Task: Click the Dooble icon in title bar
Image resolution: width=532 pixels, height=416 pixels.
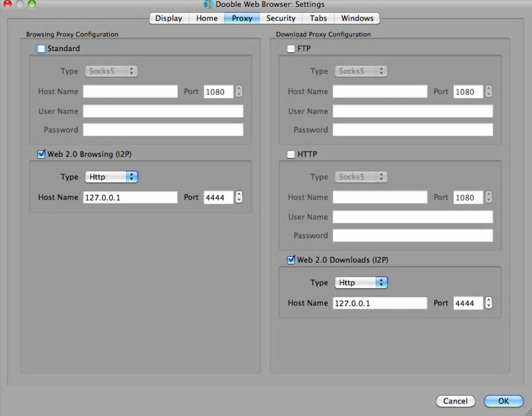Action: pyautogui.click(x=208, y=4)
